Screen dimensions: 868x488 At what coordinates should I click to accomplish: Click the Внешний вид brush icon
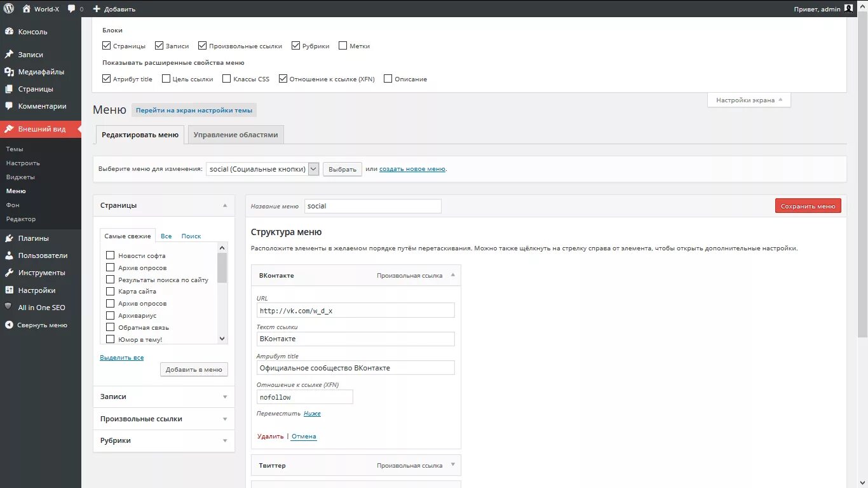pos(9,129)
